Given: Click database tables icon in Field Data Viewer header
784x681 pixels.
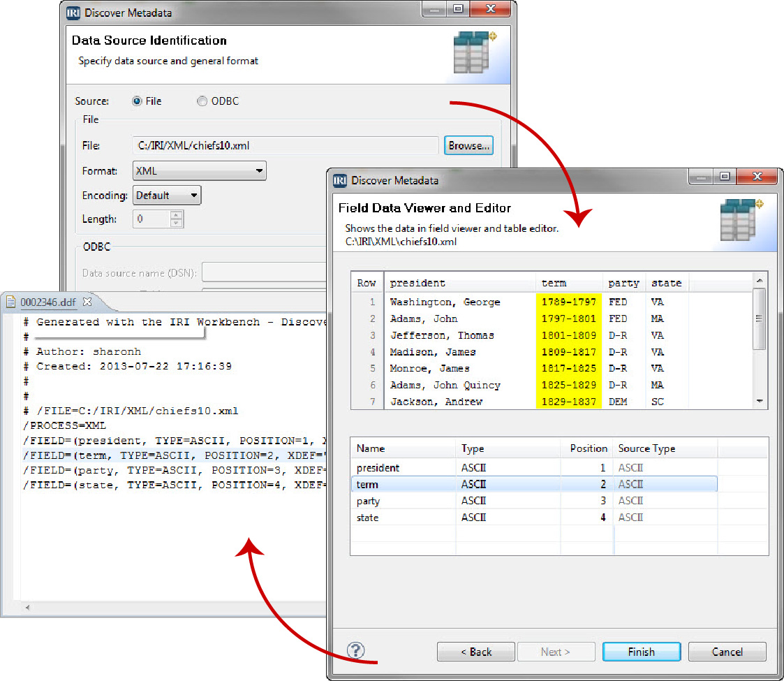Looking at the screenshot, I should (x=741, y=219).
